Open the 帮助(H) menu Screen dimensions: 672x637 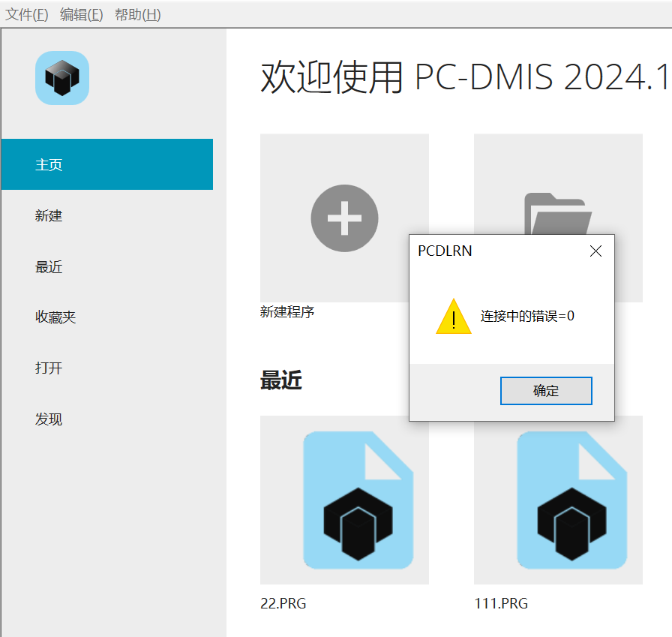136,14
